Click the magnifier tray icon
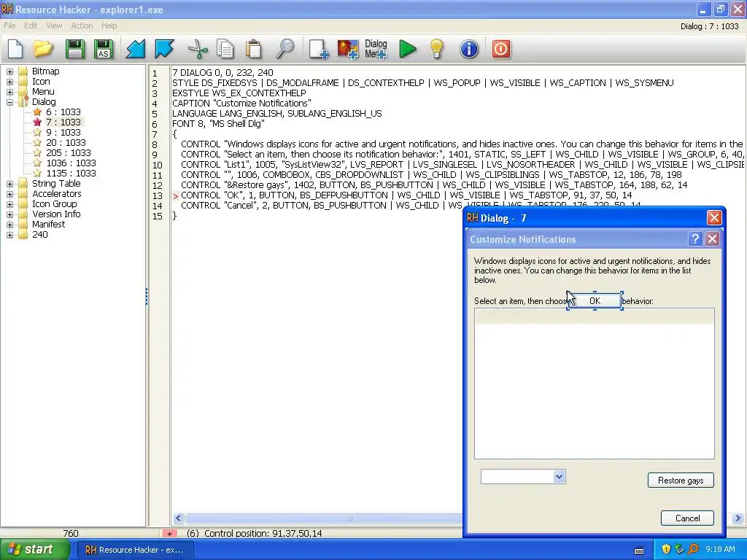Image resolution: width=747 pixels, height=560 pixels. coord(693,549)
